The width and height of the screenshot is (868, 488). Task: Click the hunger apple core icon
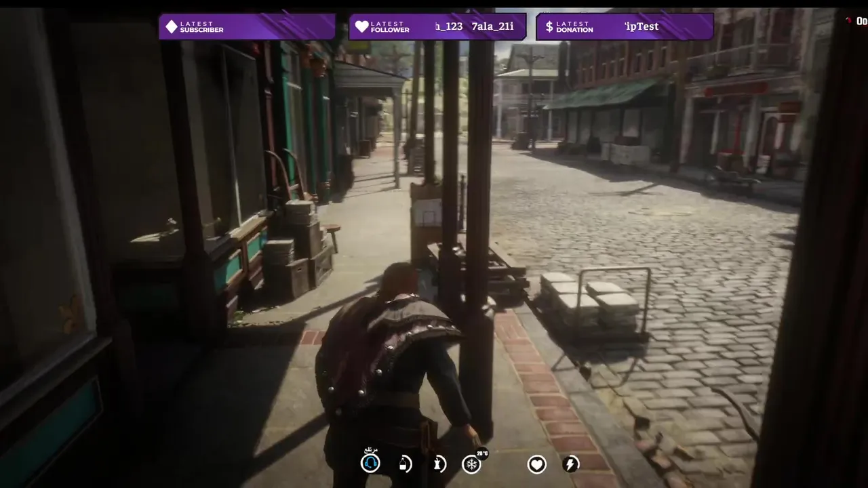[439, 464]
